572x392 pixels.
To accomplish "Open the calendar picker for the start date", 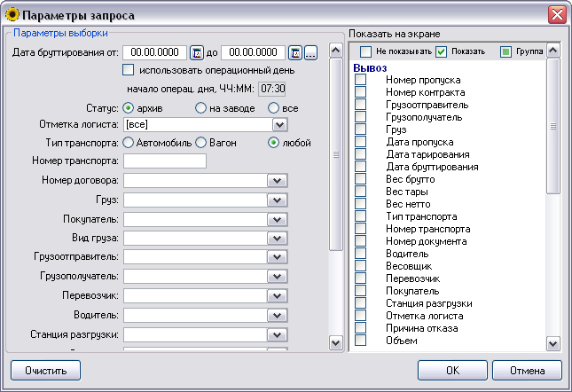I will pyautogui.click(x=198, y=53).
